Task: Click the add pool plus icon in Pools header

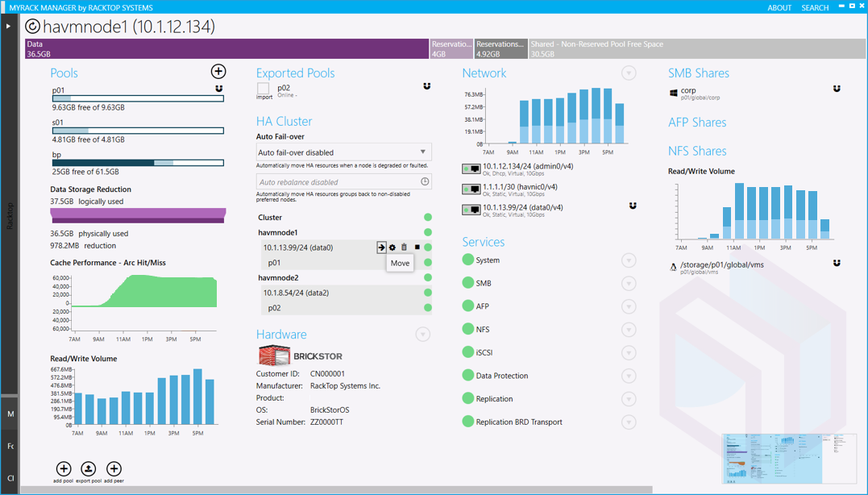Action: pyautogui.click(x=218, y=72)
